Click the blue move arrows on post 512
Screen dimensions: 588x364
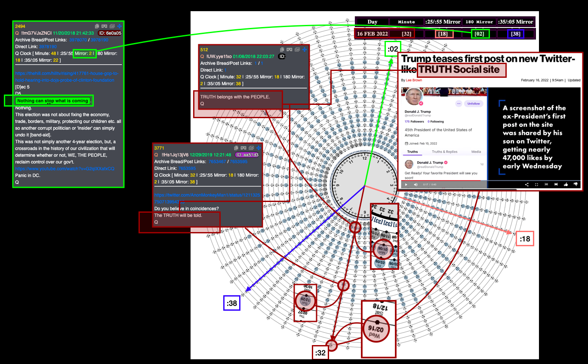coord(305,50)
